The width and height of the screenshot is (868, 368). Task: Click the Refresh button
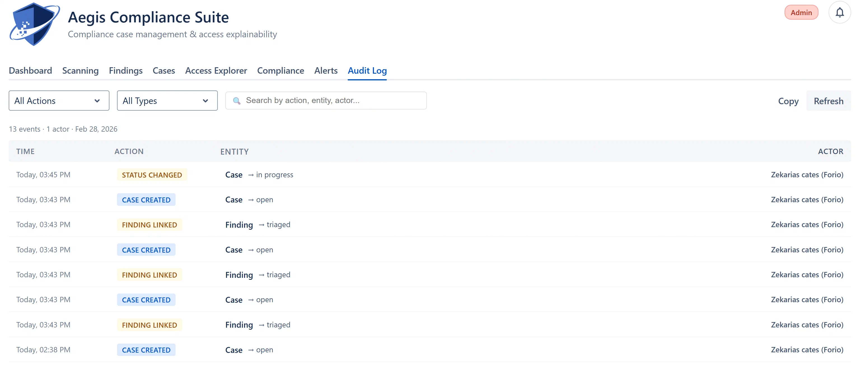829,101
